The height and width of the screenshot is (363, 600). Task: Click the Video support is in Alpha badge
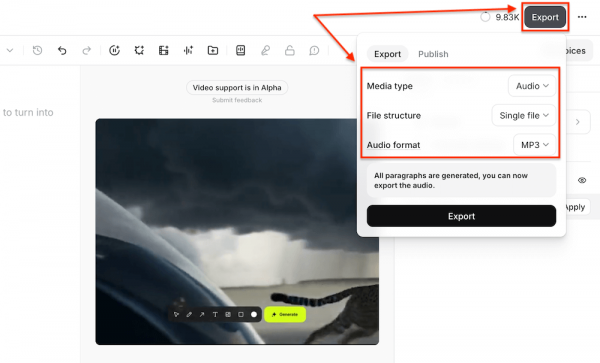(237, 88)
